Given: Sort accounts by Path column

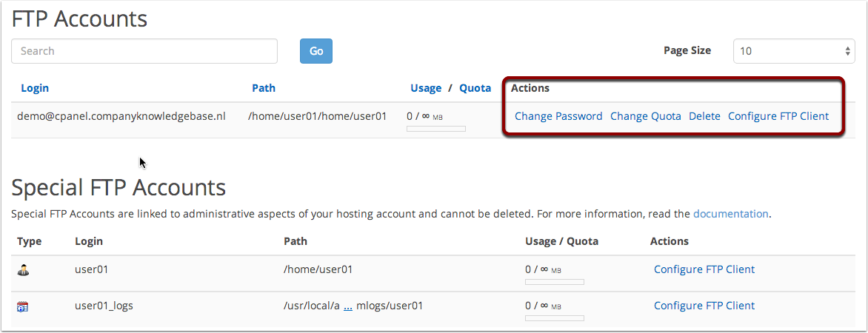Looking at the screenshot, I should pos(263,88).
